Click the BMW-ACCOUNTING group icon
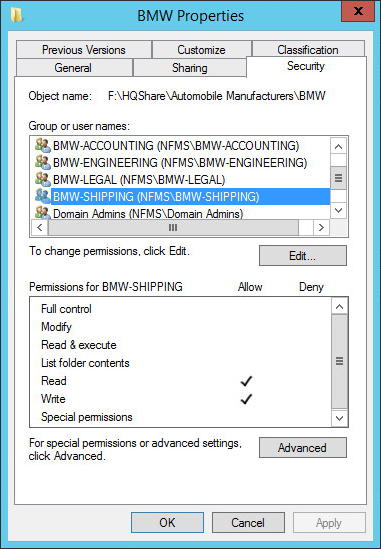The height and width of the screenshot is (549, 381). click(x=43, y=145)
